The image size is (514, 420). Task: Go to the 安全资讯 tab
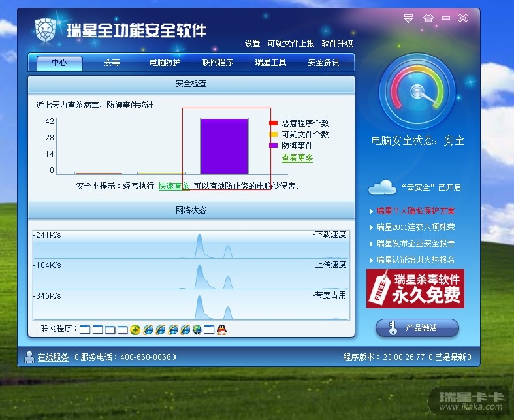click(x=323, y=62)
